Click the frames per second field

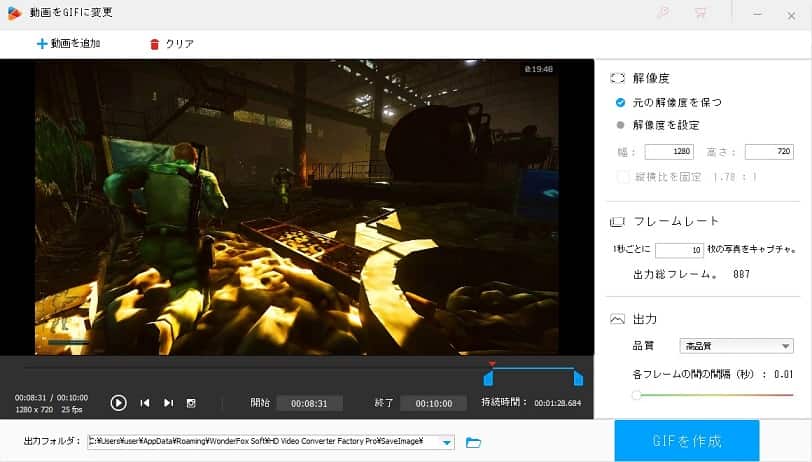679,250
